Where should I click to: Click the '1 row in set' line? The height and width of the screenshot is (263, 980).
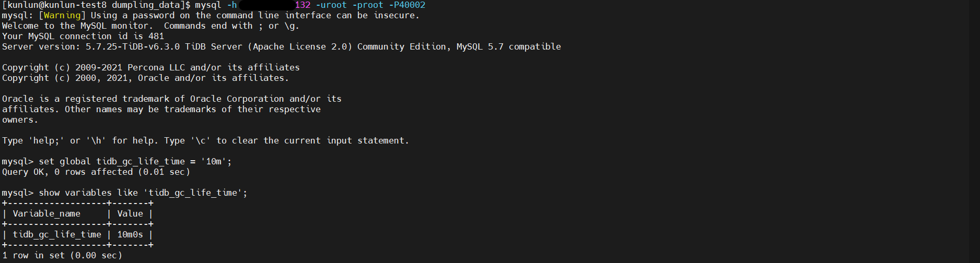tap(62, 256)
